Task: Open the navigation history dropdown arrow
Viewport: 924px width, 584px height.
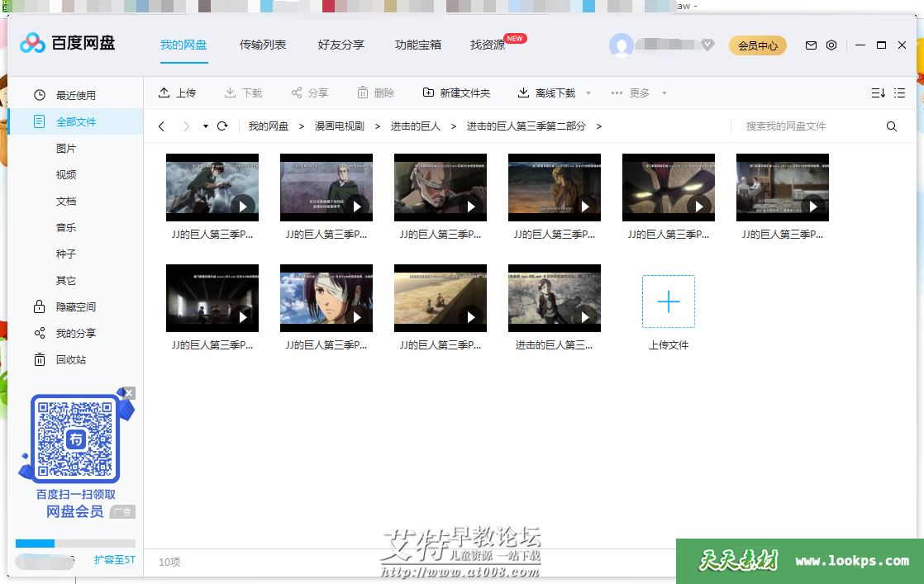Action: click(206, 126)
